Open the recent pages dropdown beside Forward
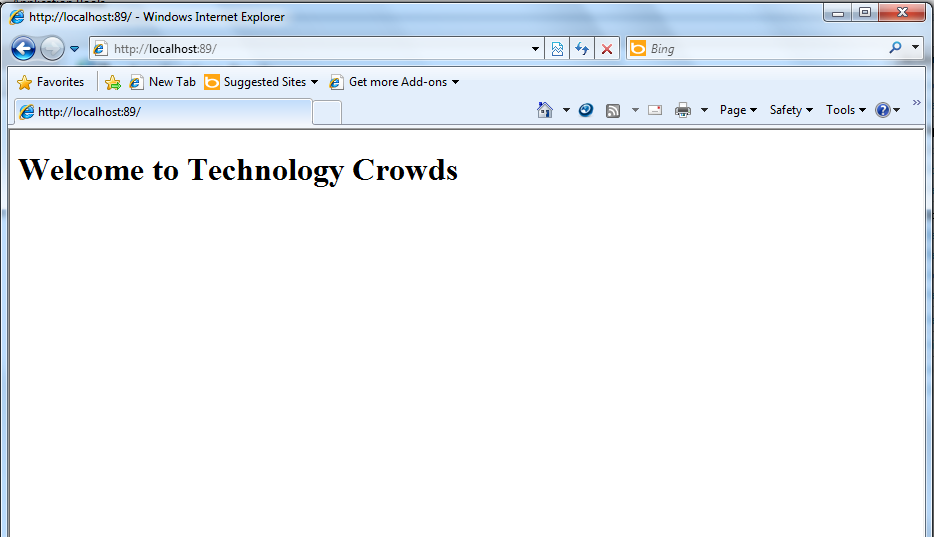This screenshot has width=934, height=537. tap(74, 49)
